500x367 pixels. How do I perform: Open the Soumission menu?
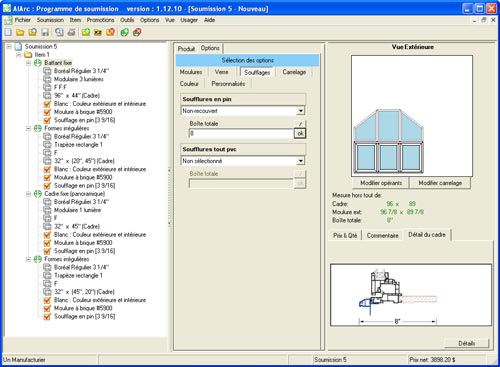coord(50,20)
